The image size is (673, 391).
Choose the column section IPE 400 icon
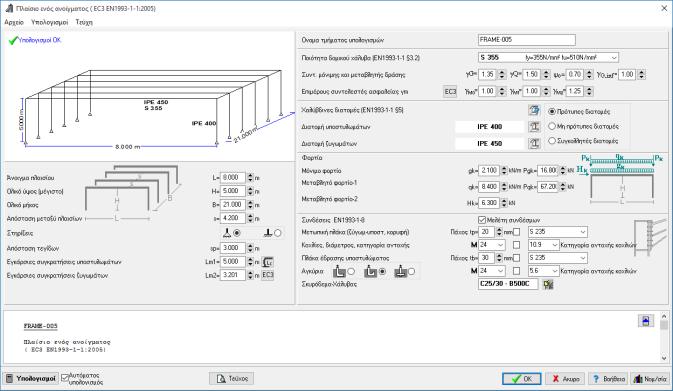(x=534, y=127)
